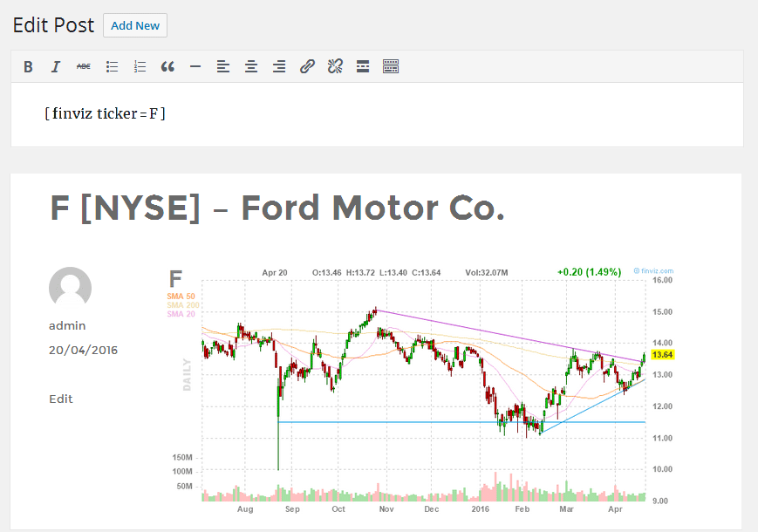This screenshot has width=758, height=532.
Task: Insert a blockquote
Action: (167, 66)
